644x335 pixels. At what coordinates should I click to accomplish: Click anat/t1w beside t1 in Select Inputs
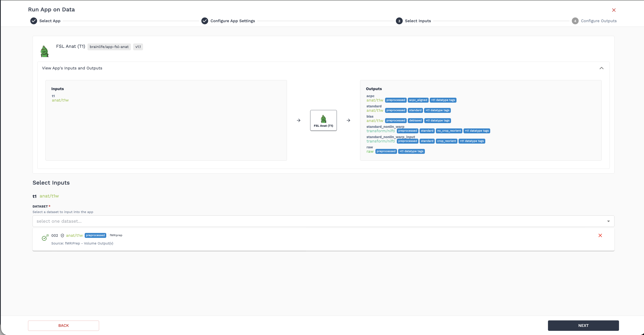[x=49, y=196]
